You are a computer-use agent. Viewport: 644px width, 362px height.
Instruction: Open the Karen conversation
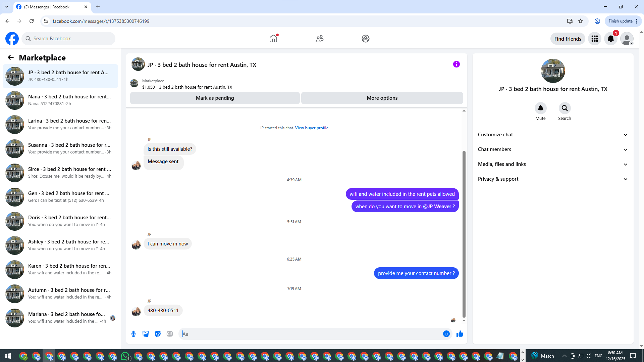(x=60, y=269)
